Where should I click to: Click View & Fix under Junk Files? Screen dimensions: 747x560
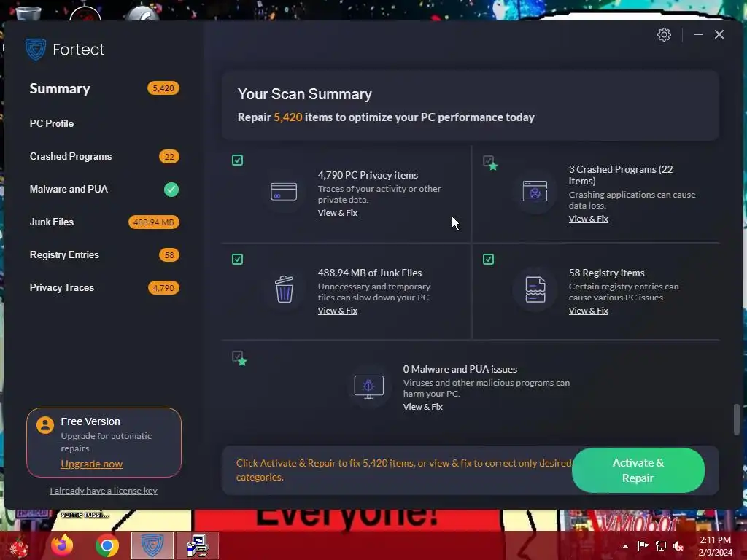[x=338, y=311]
